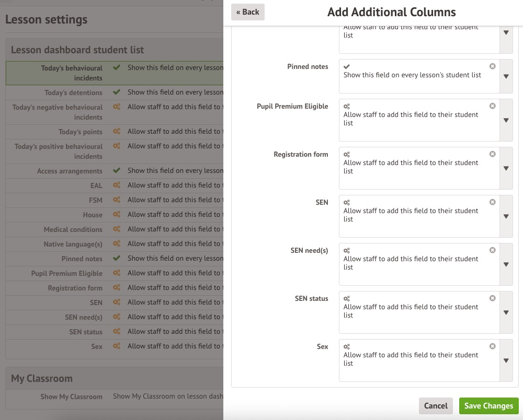
Task: Clear the Pinned notes selection with x icon
Action: tap(492, 66)
